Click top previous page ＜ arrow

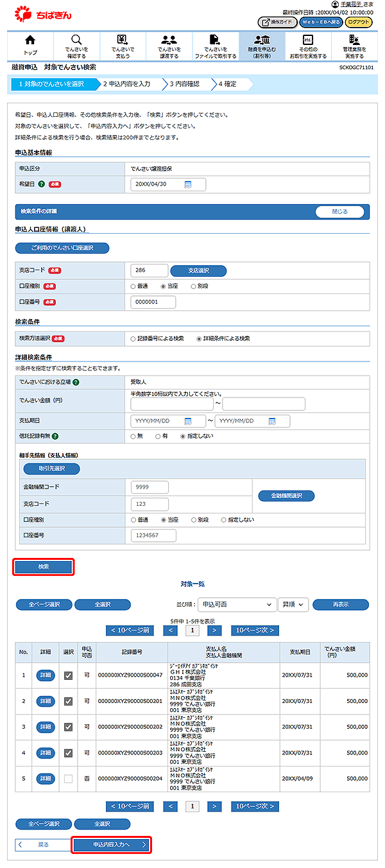(x=171, y=630)
